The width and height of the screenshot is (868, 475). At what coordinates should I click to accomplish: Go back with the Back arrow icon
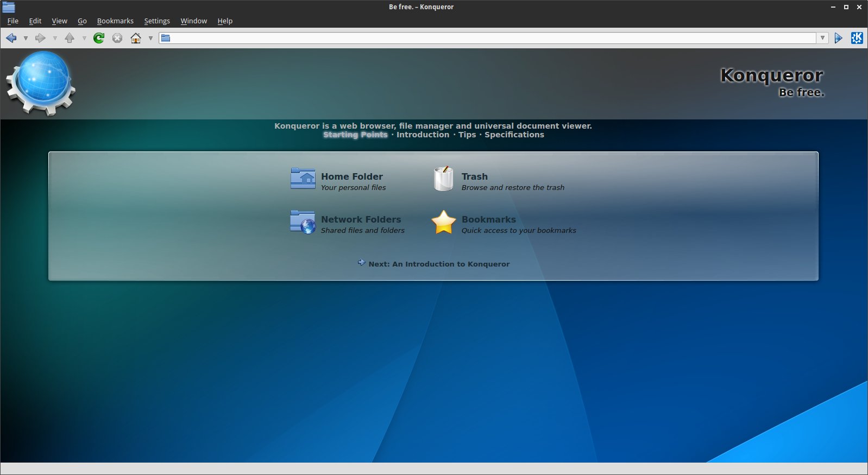tap(11, 38)
